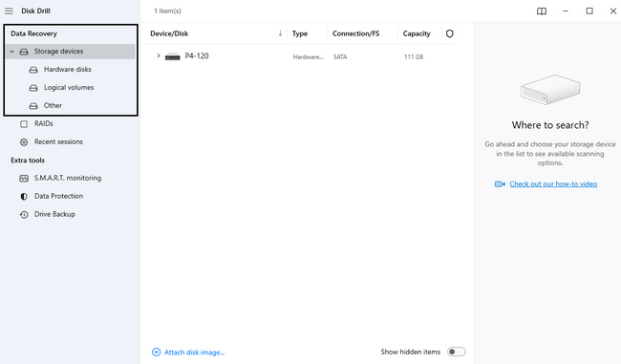Open the Check out our how-to video link
Image resolution: width=621 pixels, height=364 pixels.
pyautogui.click(x=553, y=183)
